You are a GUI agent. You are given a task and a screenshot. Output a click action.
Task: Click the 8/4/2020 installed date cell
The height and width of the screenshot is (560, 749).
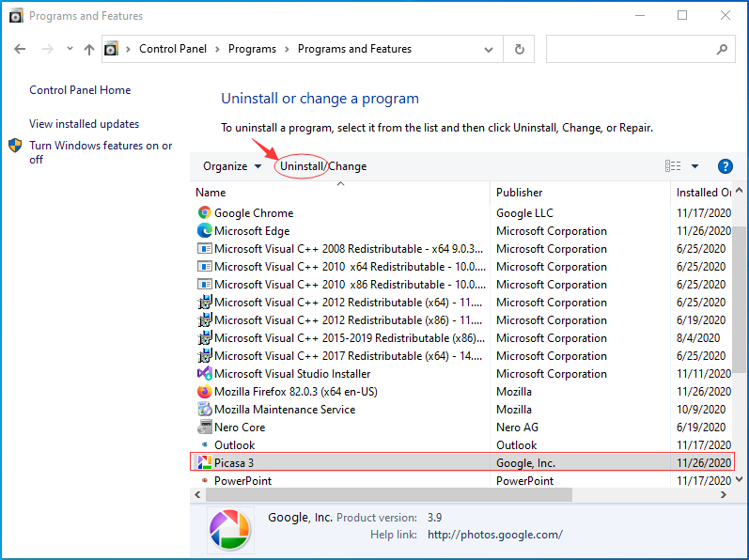698,338
